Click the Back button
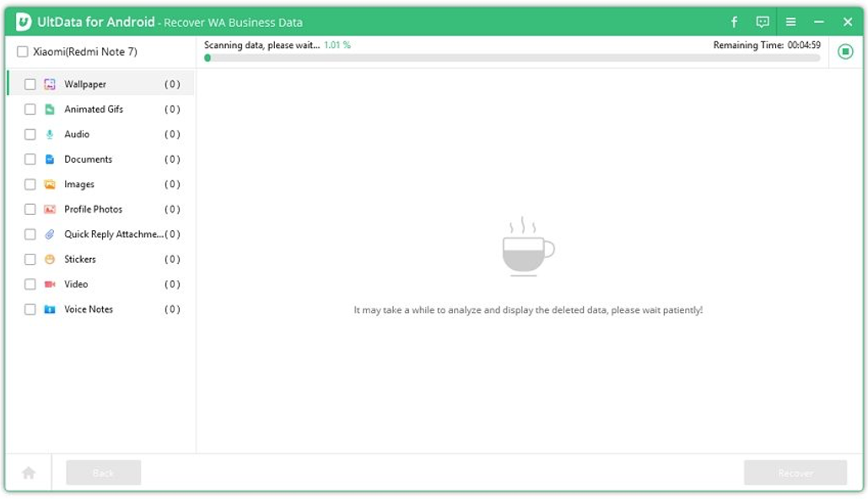The height and width of the screenshot is (500, 868). [x=104, y=473]
